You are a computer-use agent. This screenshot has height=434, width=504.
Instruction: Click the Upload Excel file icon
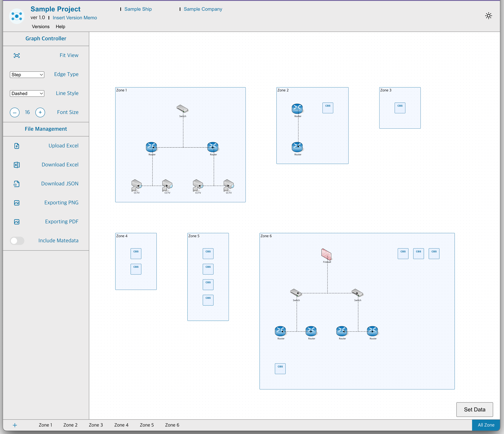[x=17, y=146]
